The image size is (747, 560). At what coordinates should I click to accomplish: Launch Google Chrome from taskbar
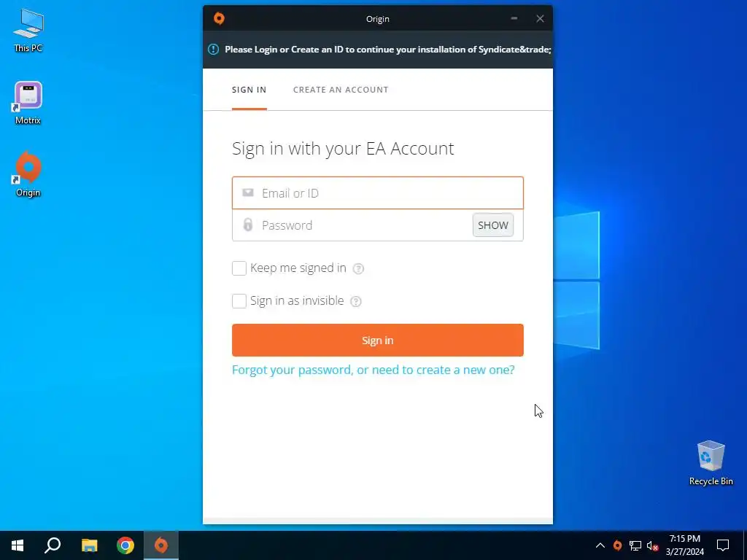[125, 545]
